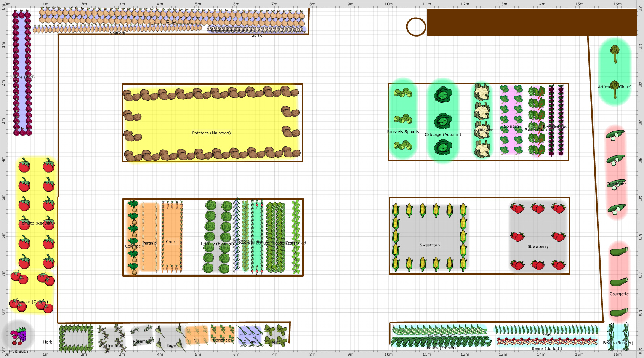Viewport: 644px width, 358px height.
Task: Select the Swiss Chard label
Action: 537,130
